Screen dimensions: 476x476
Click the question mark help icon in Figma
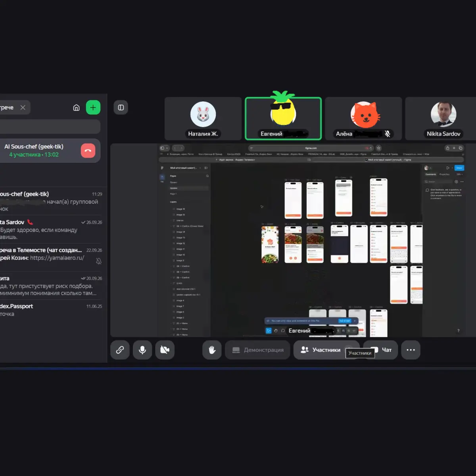(459, 330)
